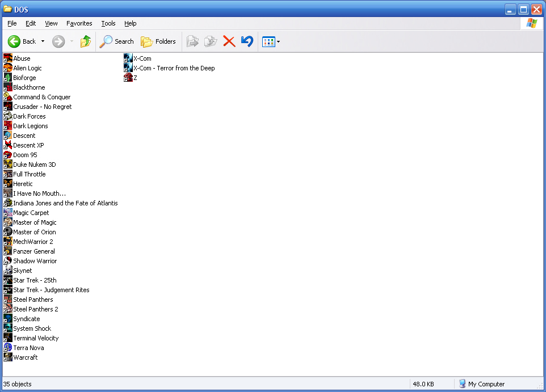
Task: Select the Crusader - No Regret icon
Action: [x=8, y=106]
